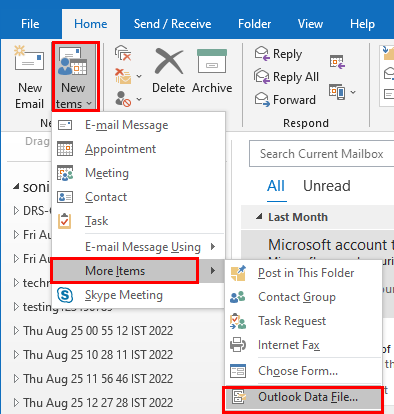Open the More respond actions dropdown arrow

pyautogui.click(x=353, y=92)
